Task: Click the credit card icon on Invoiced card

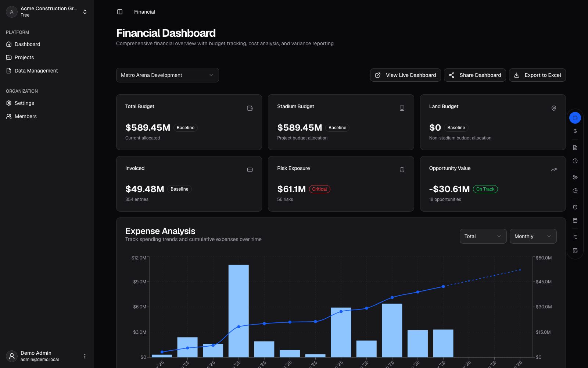Action: tap(250, 170)
